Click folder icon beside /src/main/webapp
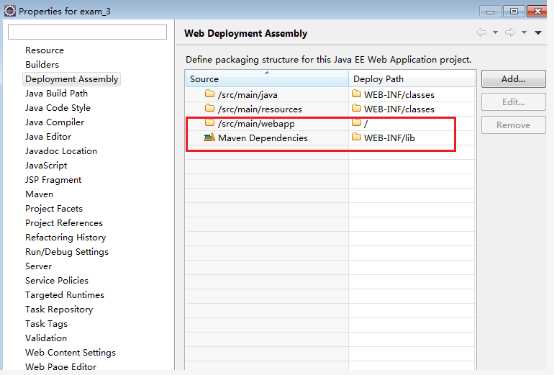This screenshot has width=554, height=375. (x=210, y=123)
